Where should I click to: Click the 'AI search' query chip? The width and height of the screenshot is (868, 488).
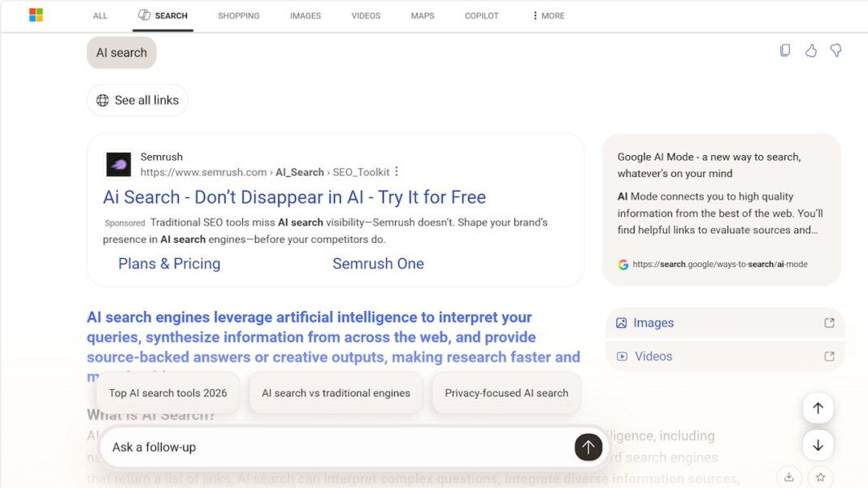pyautogui.click(x=122, y=53)
